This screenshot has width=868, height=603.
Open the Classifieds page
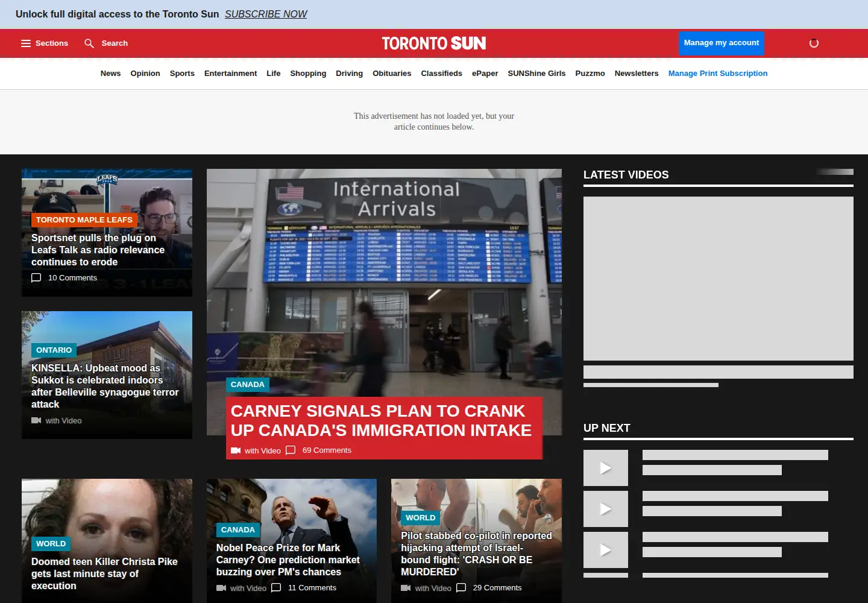pos(441,74)
